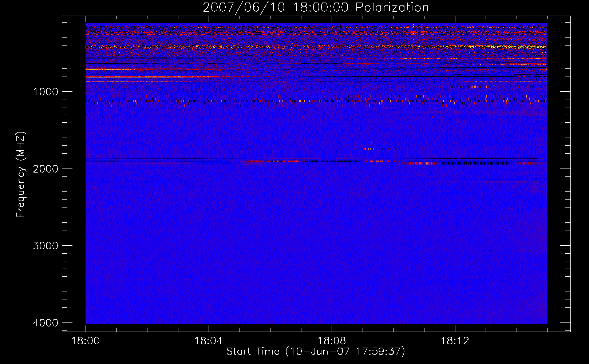
Task: Click the "18:00" time tick label
Action: tap(86, 341)
